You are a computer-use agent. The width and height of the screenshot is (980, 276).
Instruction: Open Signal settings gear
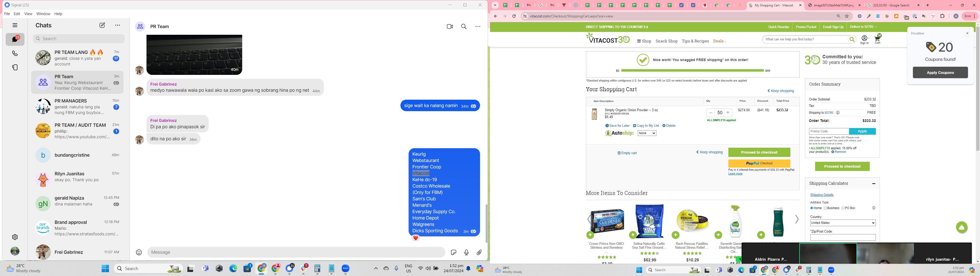point(15,237)
